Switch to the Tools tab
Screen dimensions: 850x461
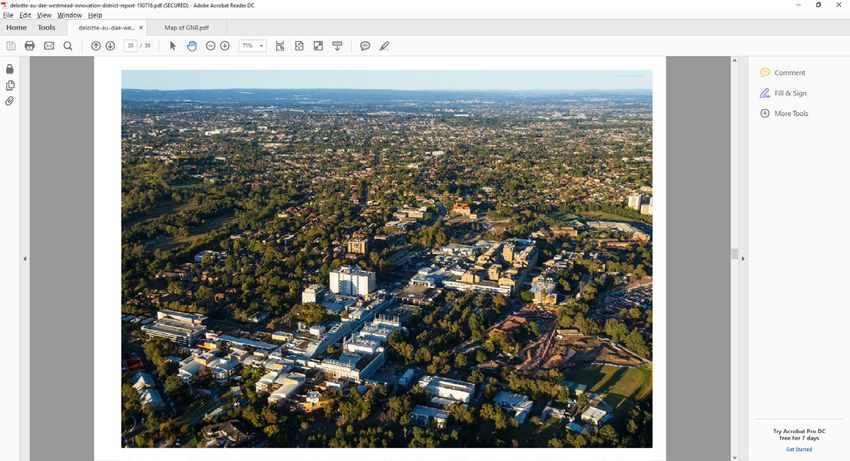click(x=46, y=27)
